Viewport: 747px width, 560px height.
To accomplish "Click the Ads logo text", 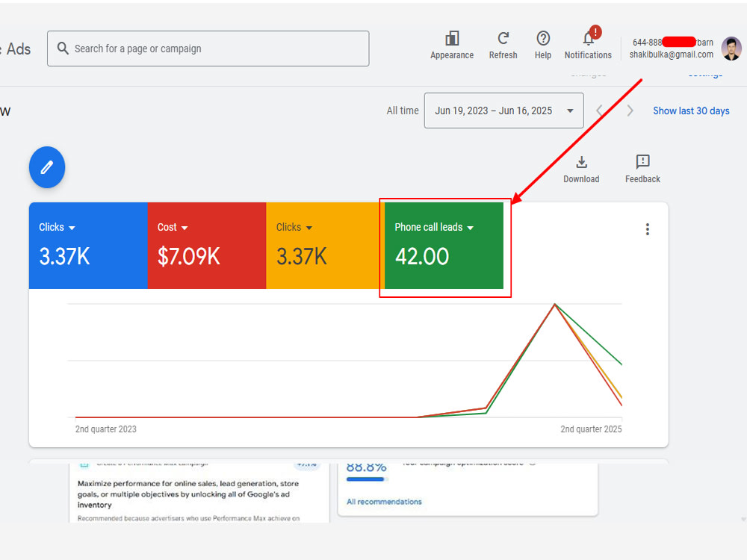I will (18, 49).
